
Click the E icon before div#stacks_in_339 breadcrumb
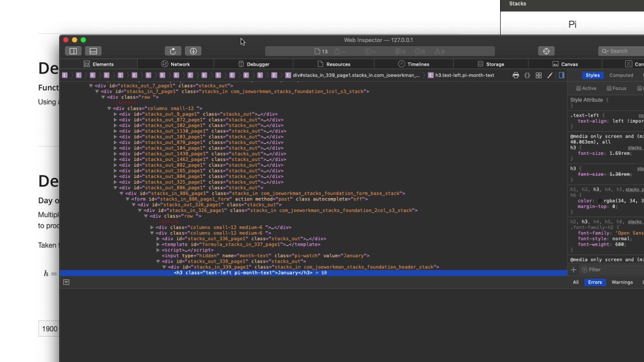tap(288, 75)
